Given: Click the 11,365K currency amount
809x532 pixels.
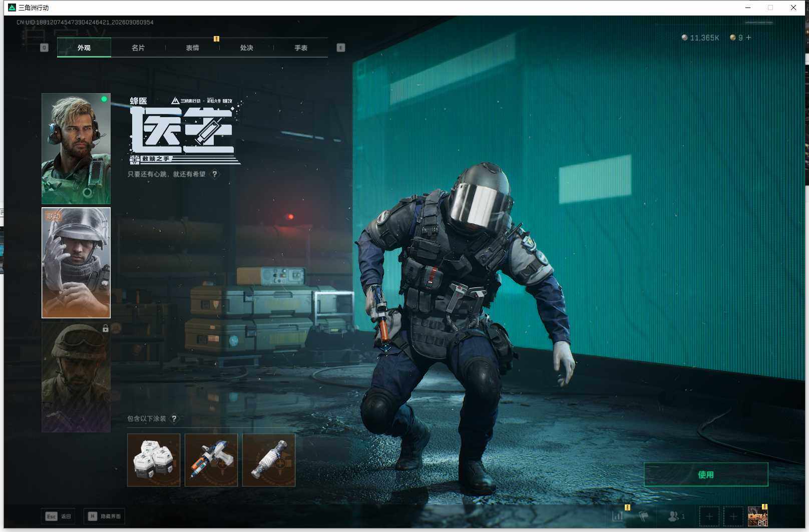Looking at the screenshot, I should 704,38.
